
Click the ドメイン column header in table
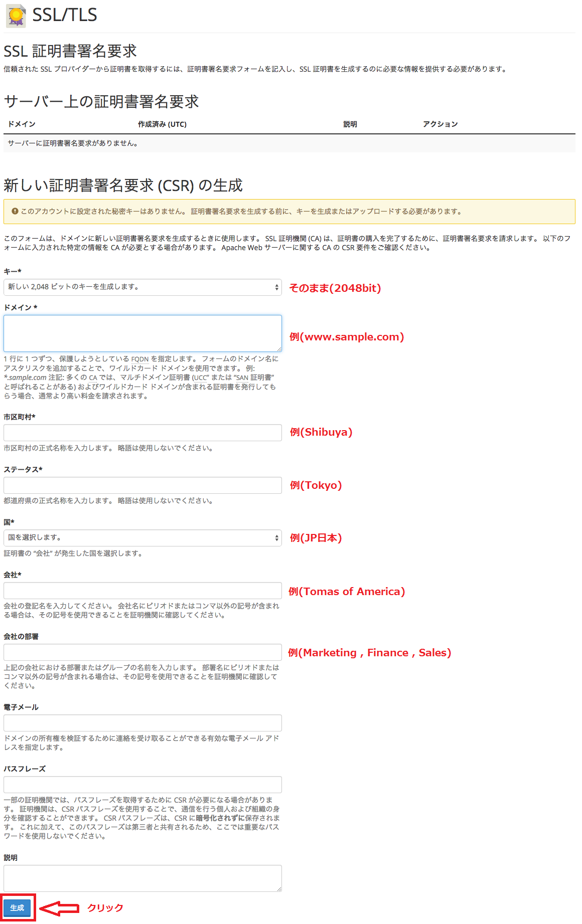(x=22, y=124)
